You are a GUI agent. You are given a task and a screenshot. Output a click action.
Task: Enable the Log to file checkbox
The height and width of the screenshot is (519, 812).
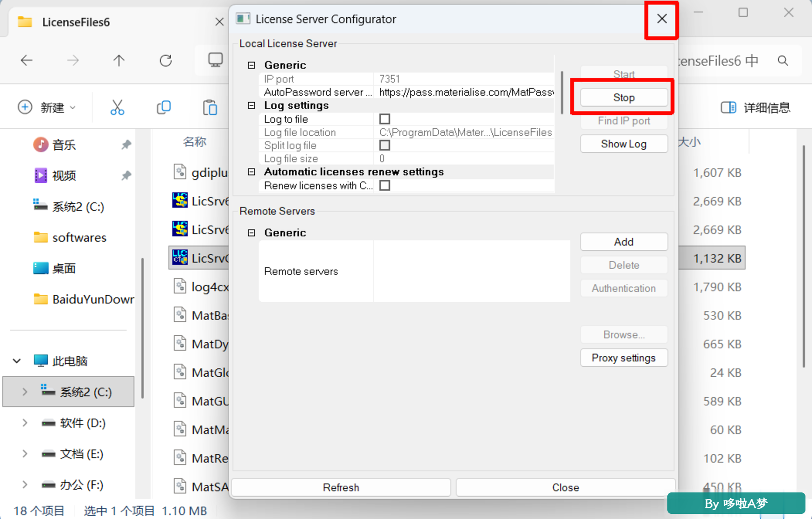(385, 119)
